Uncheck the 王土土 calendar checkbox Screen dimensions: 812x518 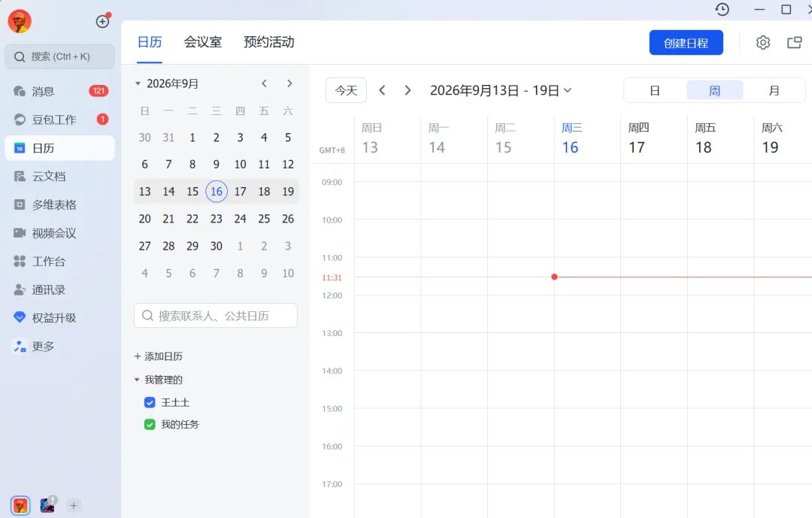click(150, 402)
